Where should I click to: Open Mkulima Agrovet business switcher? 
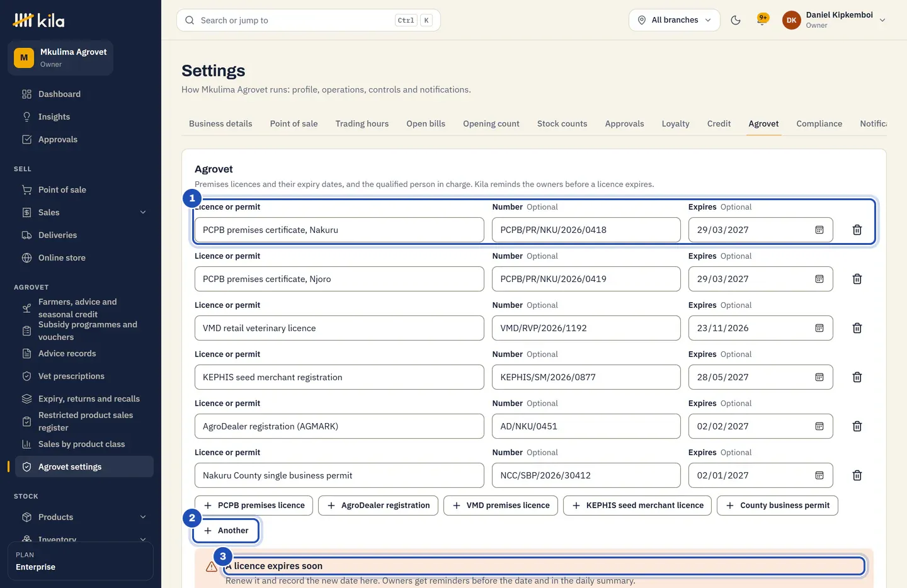[x=60, y=58]
